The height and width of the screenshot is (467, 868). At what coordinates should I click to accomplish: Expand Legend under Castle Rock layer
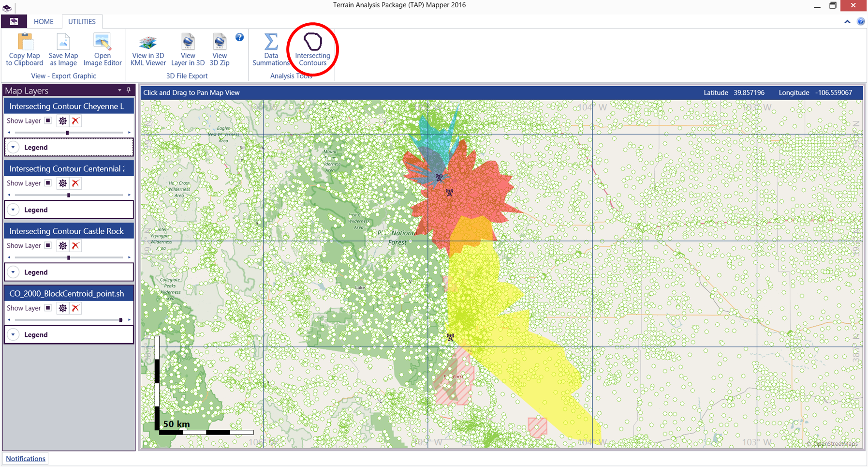click(x=14, y=272)
